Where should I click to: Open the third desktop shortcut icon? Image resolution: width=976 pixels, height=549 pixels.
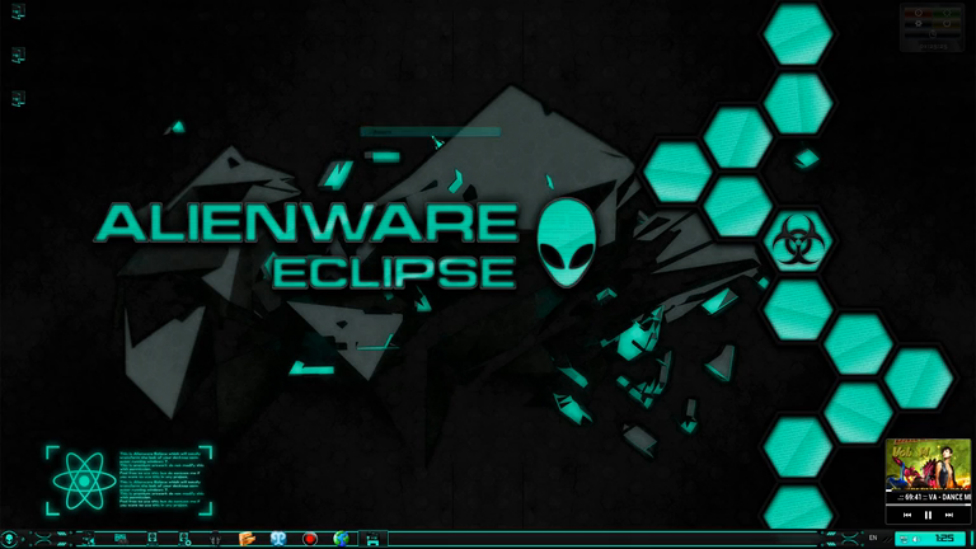(18, 98)
